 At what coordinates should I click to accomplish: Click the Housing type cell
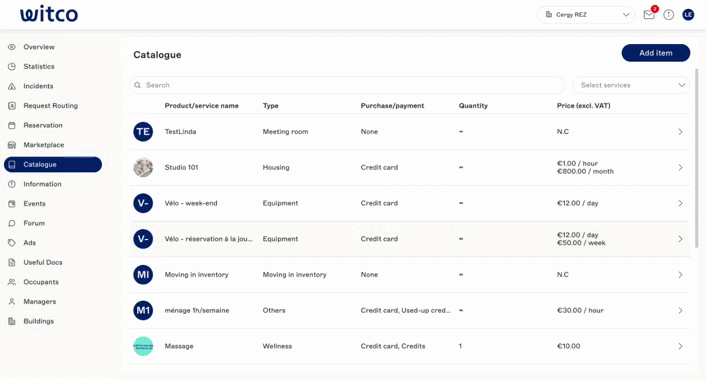click(276, 167)
